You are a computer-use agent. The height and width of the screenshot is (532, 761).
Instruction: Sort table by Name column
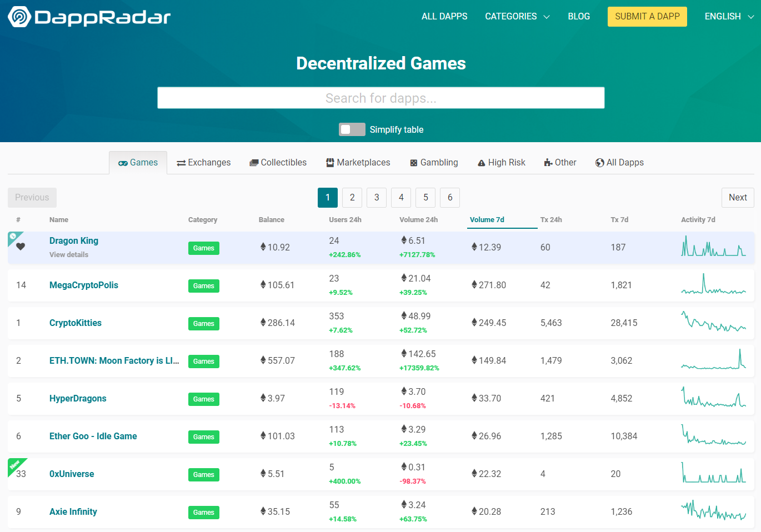tap(59, 220)
